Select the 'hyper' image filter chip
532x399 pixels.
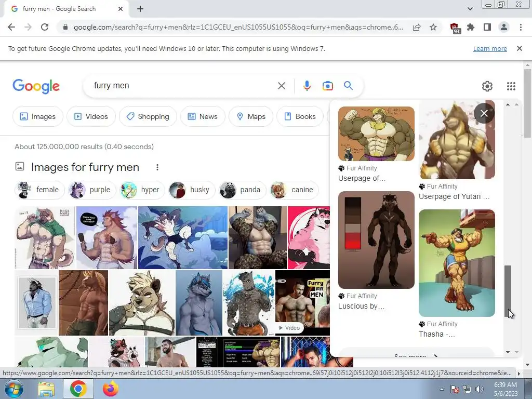click(x=142, y=190)
